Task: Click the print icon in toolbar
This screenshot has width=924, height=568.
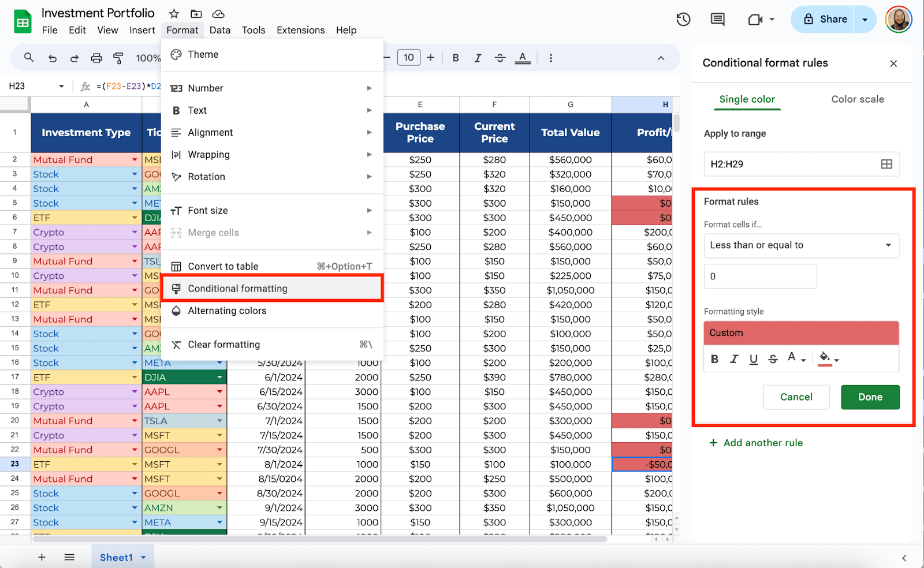Action: point(96,58)
